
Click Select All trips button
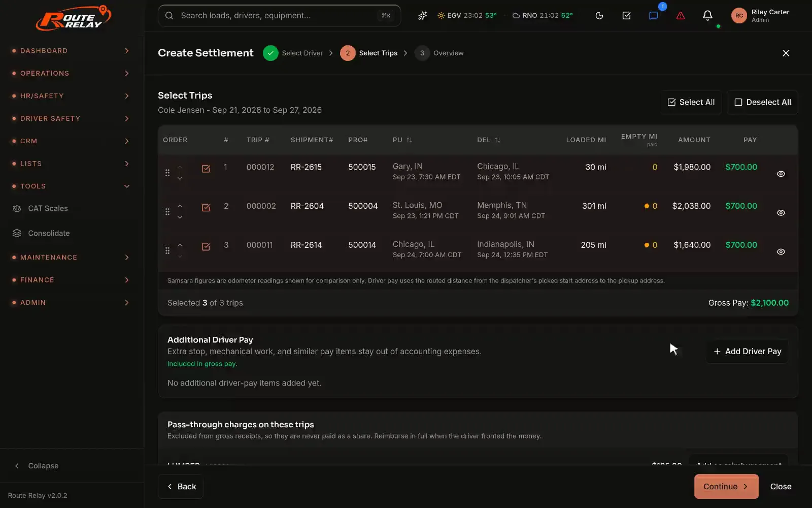point(691,103)
